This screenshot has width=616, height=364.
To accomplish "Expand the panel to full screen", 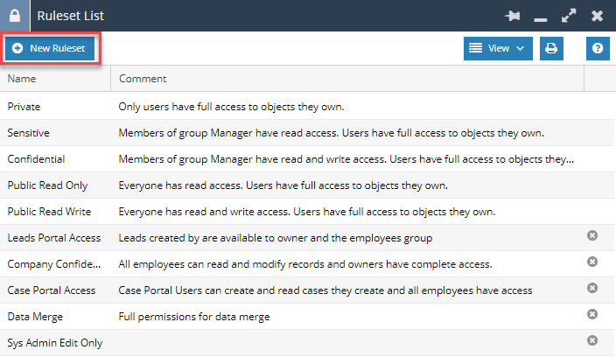I will pos(568,16).
